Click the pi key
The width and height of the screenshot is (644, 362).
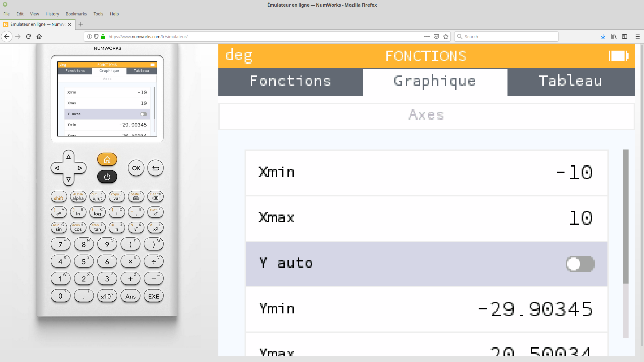(x=117, y=228)
